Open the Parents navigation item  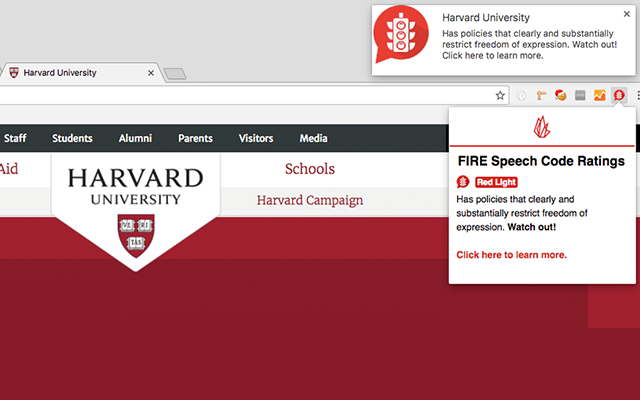point(195,138)
